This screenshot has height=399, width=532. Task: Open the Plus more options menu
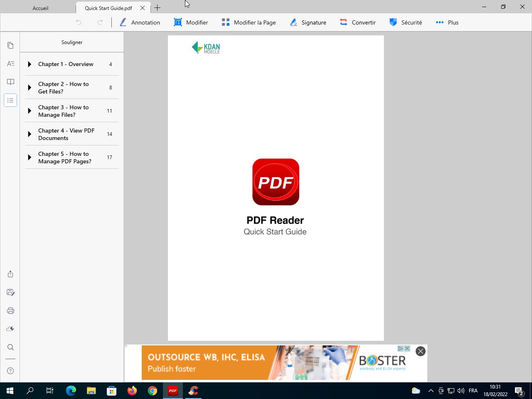tap(447, 22)
